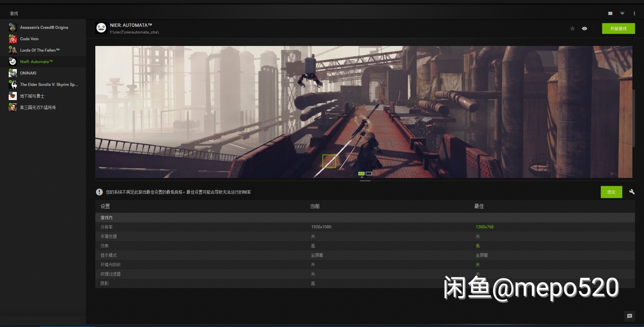This screenshot has width=644, height=327.
Task: Select NieR: Automata in game list
Action: coord(43,62)
